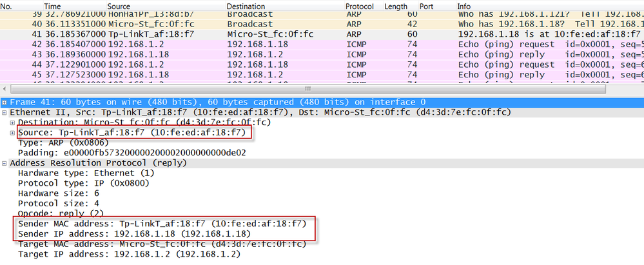
Task: Select the Type: ARP (0x0806) line
Action: click(63, 142)
